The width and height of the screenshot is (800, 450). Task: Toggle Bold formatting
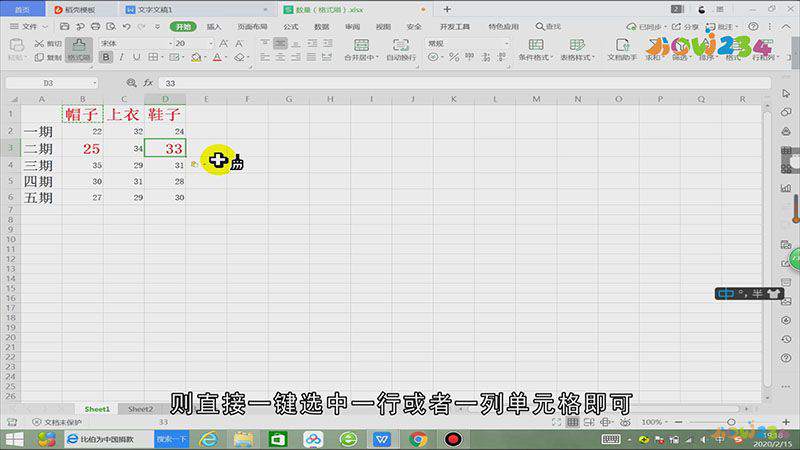pos(106,58)
